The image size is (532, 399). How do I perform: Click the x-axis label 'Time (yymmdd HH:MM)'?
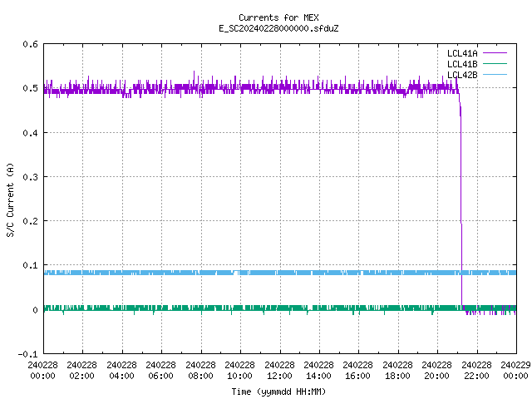coord(278,392)
